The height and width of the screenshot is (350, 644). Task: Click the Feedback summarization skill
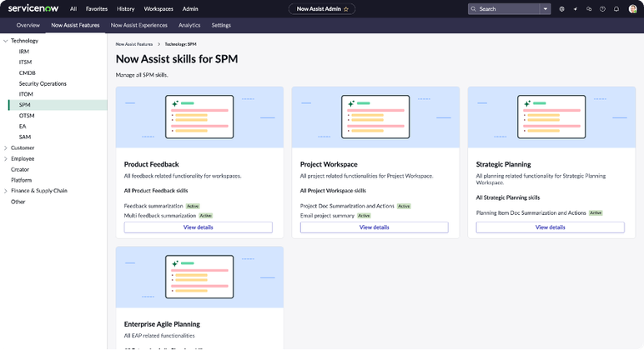[153, 206]
